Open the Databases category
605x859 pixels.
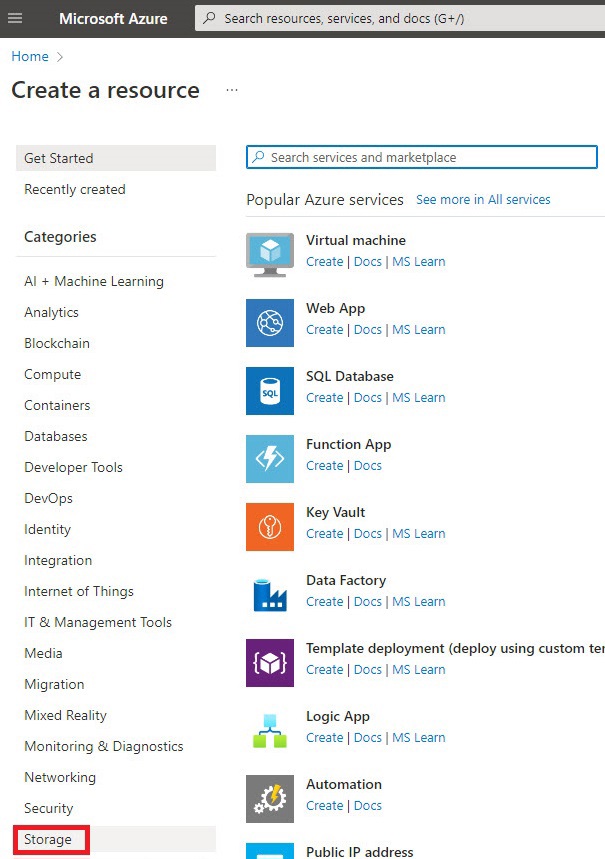[56, 436]
